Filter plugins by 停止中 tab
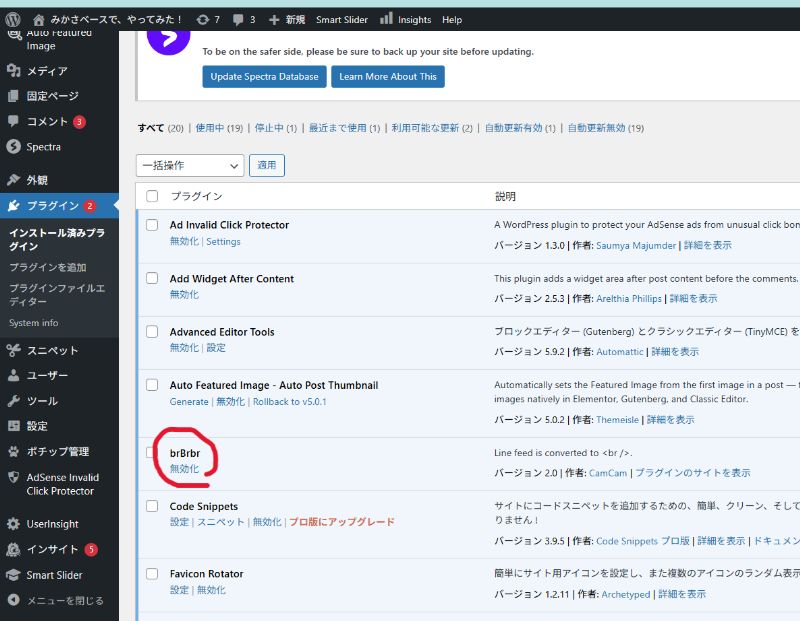Image resolution: width=800 pixels, height=621 pixels. click(x=269, y=128)
